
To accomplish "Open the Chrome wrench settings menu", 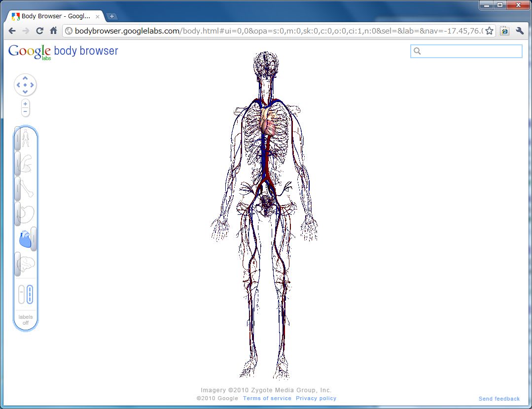I will 519,31.
